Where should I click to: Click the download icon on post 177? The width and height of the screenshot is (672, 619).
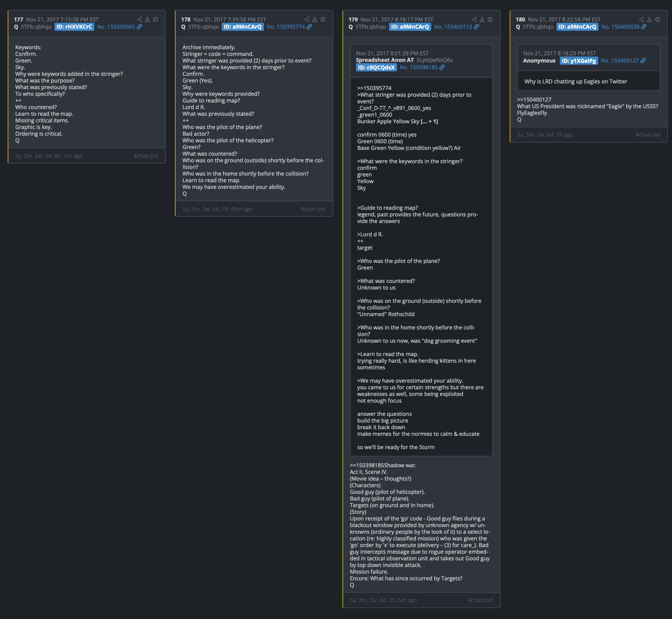[148, 19]
